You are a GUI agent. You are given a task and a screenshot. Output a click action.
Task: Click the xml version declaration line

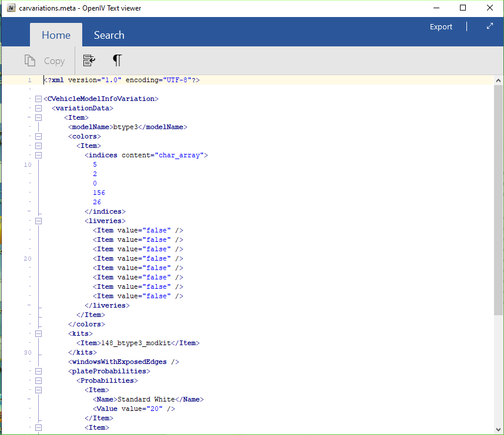pos(122,80)
